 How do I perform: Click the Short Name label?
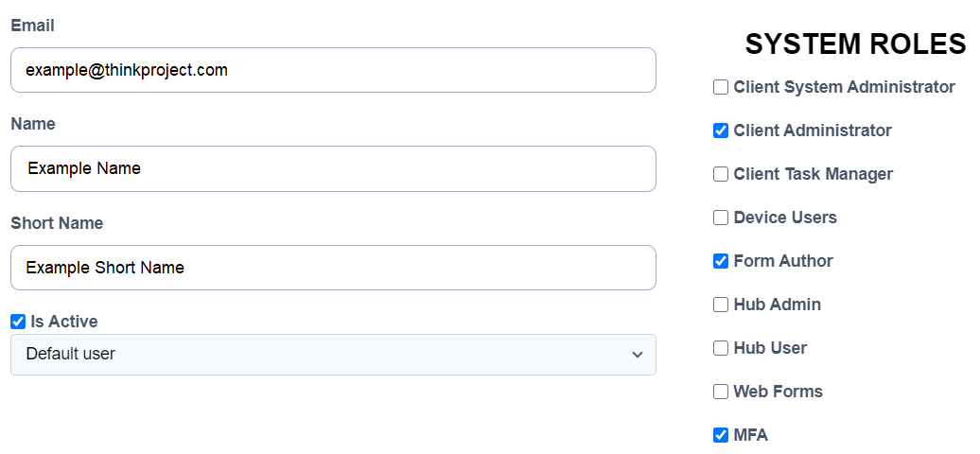(x=57, y=223)
